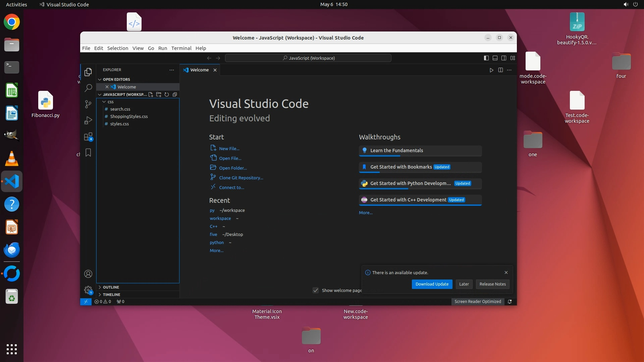Click the JavaScript (Workspace) search box
The width and height of the screenshot is (644, 362).
tap(308, 58)
